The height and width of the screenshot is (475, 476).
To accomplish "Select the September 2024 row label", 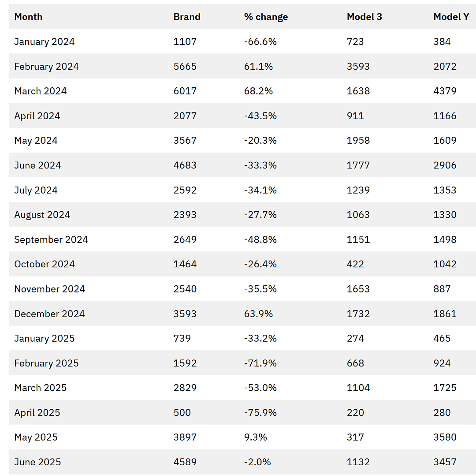I will point(51,239).
